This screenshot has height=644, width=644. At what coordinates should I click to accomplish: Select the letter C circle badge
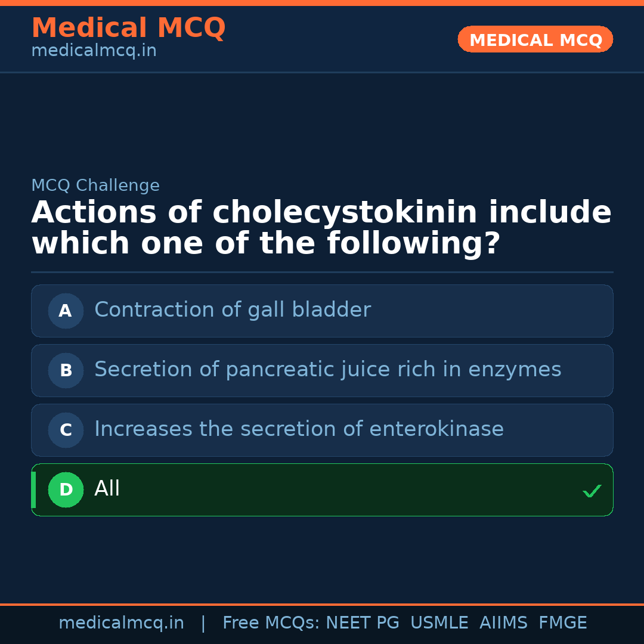click(x=66, y=430)
